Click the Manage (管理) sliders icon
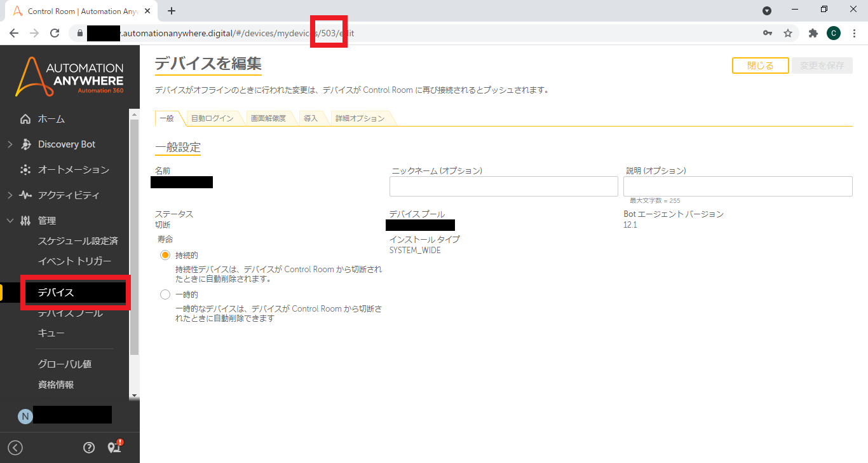868x463 pixels. pos(25,221)
